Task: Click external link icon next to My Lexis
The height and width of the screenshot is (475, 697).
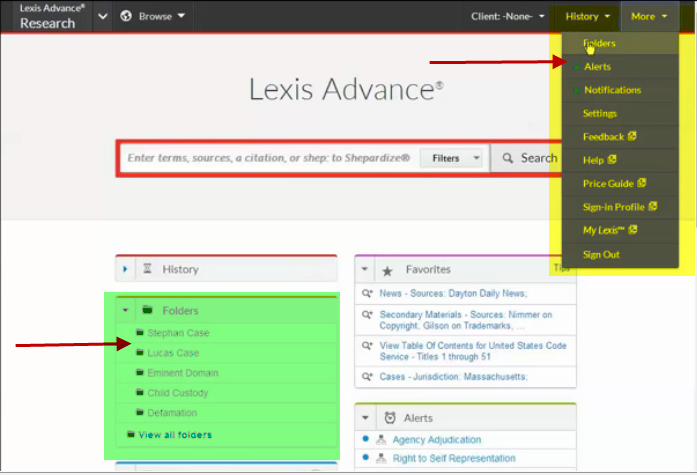Action: pos(633,229)
